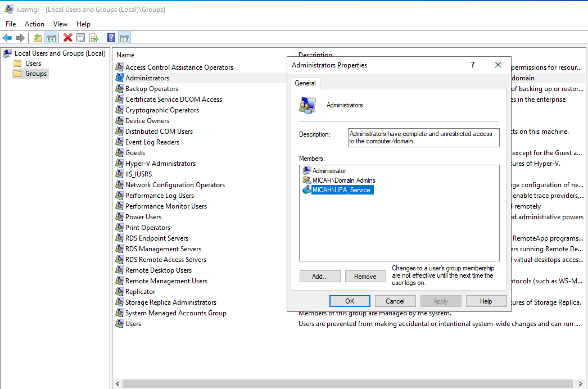The width and height of the screenshot is (588, 389).
Task: Click inside the Description text field
Action: [x=423, y=138]
